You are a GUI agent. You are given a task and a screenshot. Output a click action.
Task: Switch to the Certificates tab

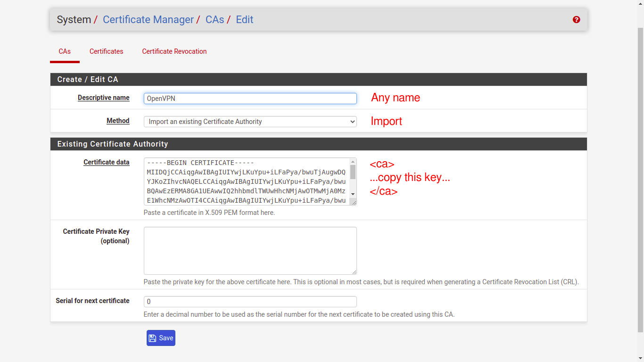coord(106,51)
